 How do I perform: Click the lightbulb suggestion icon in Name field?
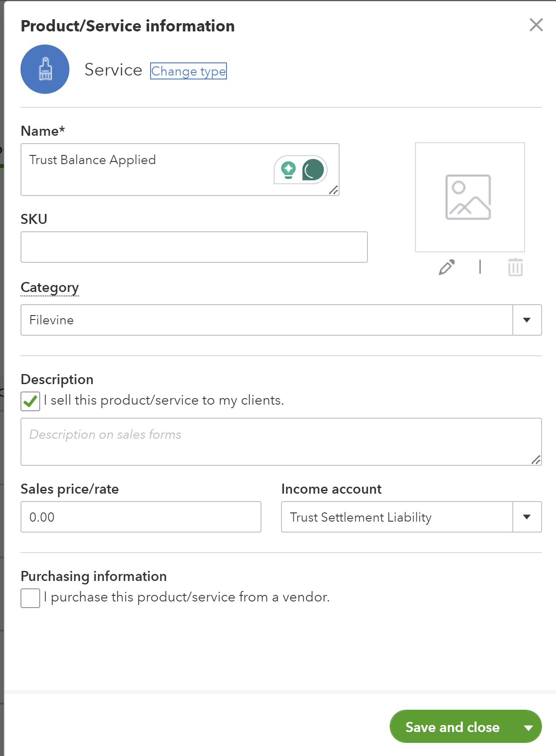pos(288,170)
